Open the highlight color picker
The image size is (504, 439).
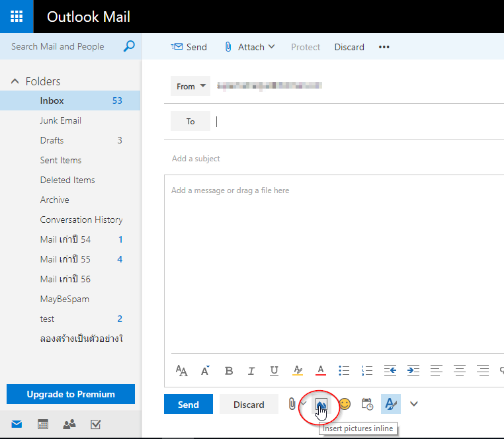tap(298, 371)
